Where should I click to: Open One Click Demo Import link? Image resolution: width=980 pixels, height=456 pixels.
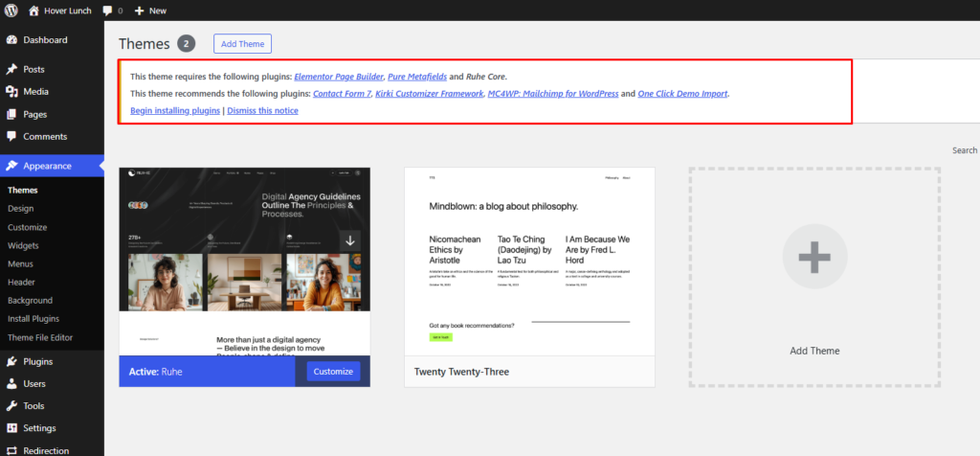point(682,94)
